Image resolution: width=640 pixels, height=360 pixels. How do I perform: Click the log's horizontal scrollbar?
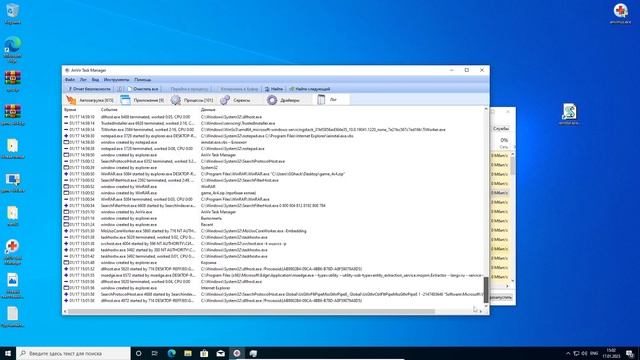tap(251, 311)
